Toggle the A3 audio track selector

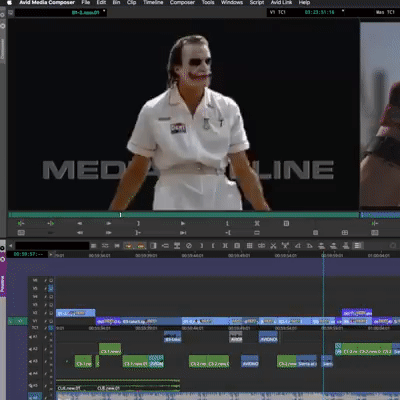click(35, 361)
